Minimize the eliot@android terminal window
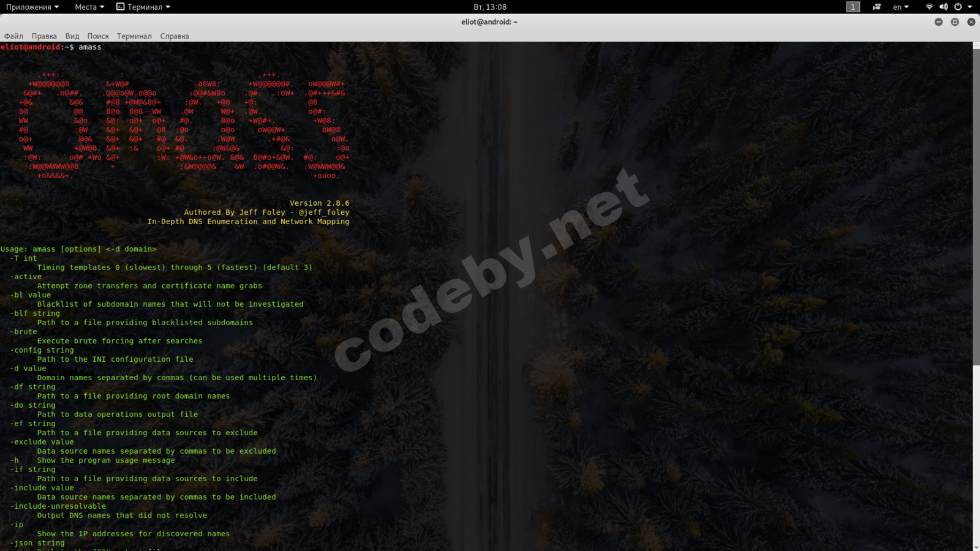The image size is (980, 551). (x=938, y=22)
